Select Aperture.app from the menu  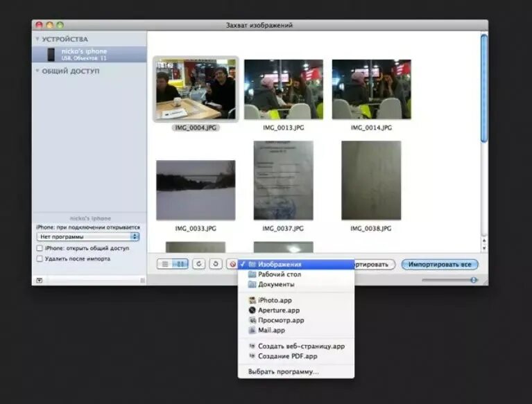(x=296, y=310)
